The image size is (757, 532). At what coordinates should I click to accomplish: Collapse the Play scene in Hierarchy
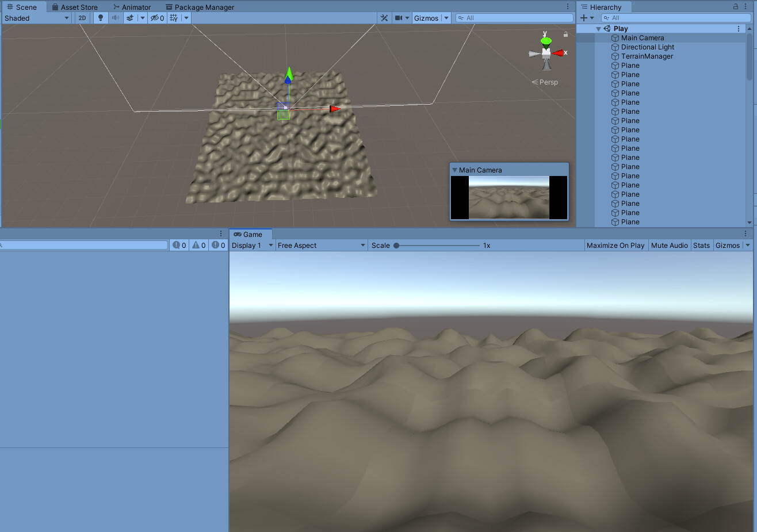tap(598, 28)
